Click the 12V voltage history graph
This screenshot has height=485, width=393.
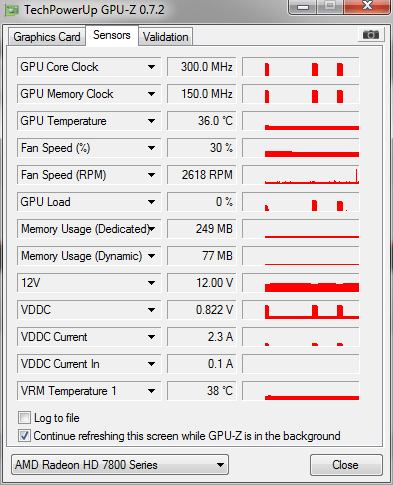(x=301, y=283)
